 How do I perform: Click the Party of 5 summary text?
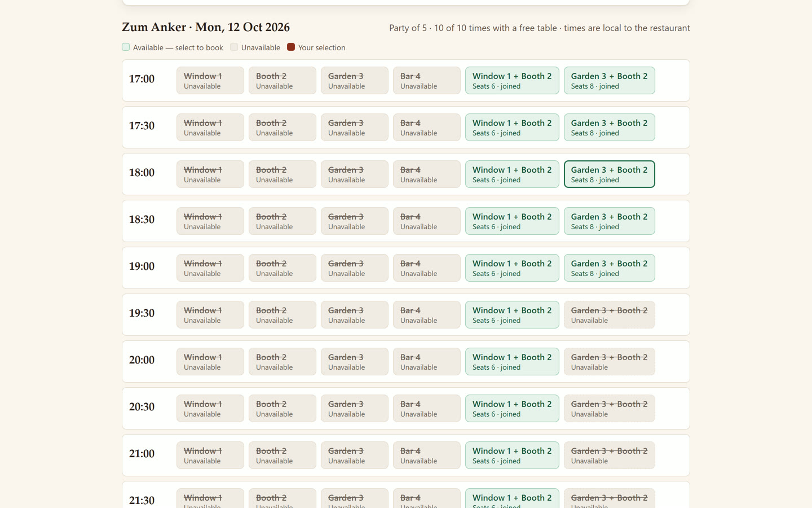click(540, 28)
